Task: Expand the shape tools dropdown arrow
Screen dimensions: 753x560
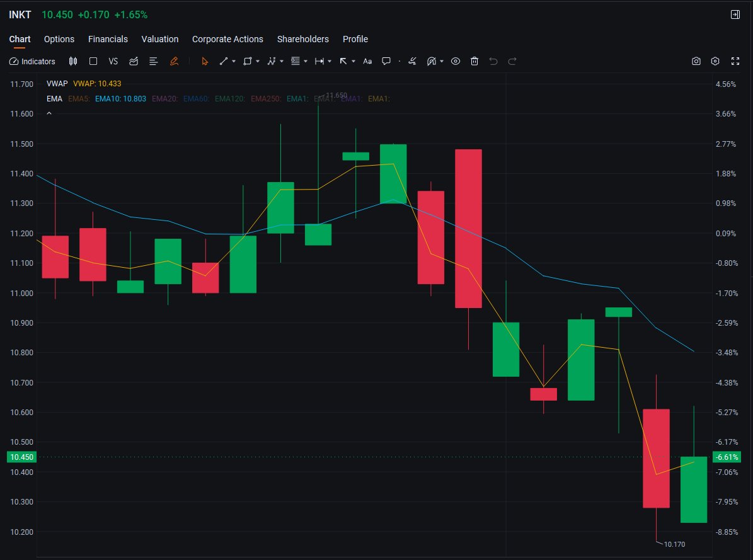Action: (x=258, y=62)
